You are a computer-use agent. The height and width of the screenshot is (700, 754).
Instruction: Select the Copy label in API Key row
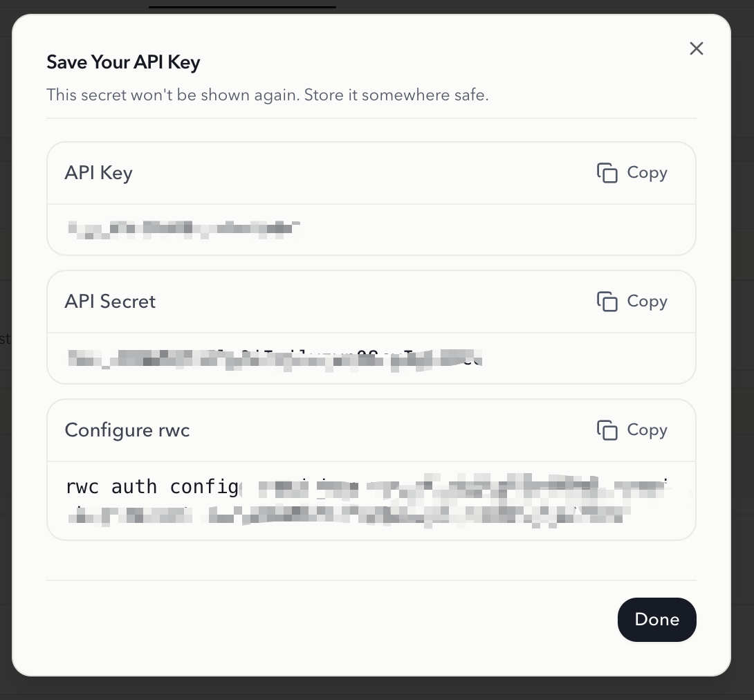[647, 173]
